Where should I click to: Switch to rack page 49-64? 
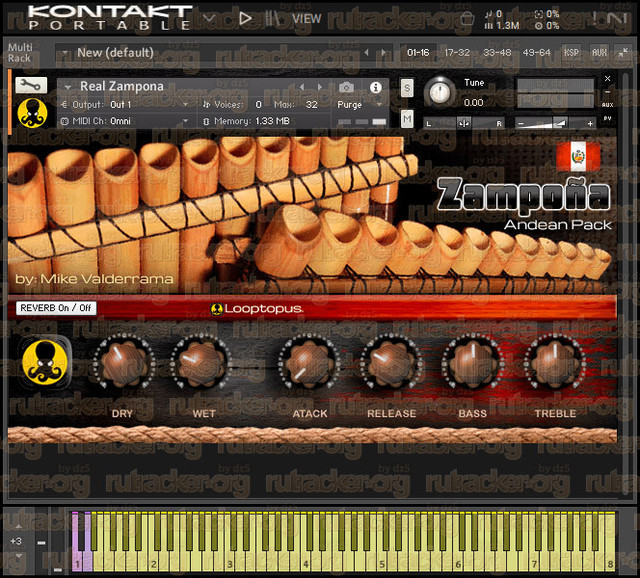coord(537,53)
